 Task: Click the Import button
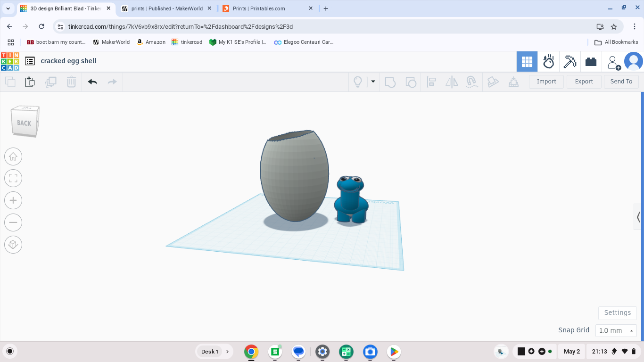point(546,82)
